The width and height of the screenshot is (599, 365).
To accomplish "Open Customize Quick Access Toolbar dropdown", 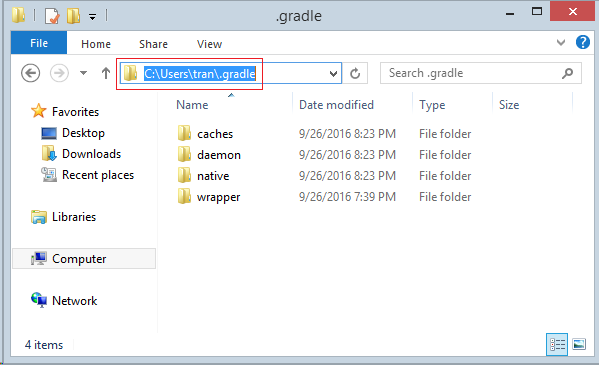I will 92,16.
